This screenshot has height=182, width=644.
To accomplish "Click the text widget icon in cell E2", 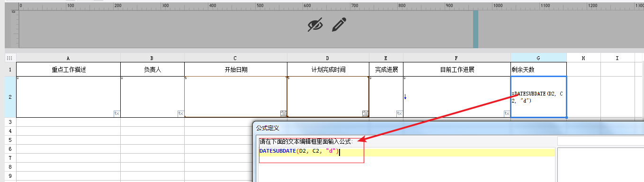I will click(x=400, y=113).
